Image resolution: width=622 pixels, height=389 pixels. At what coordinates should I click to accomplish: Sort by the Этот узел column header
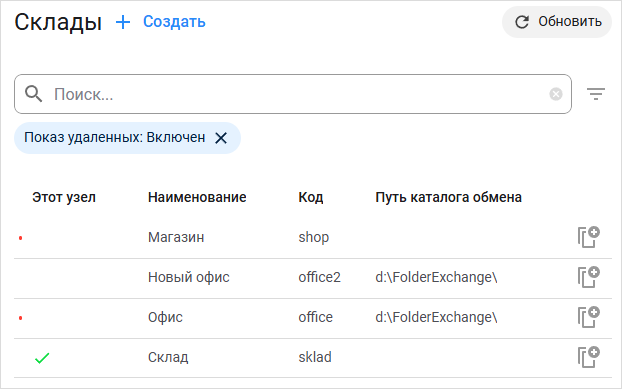(64, 197)
